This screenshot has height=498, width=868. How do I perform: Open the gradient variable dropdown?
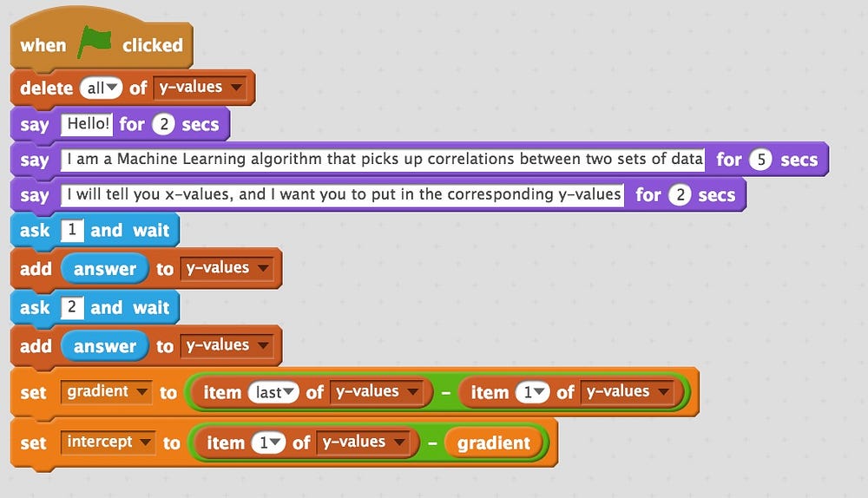pyautogui.click(x=107, y=391)
